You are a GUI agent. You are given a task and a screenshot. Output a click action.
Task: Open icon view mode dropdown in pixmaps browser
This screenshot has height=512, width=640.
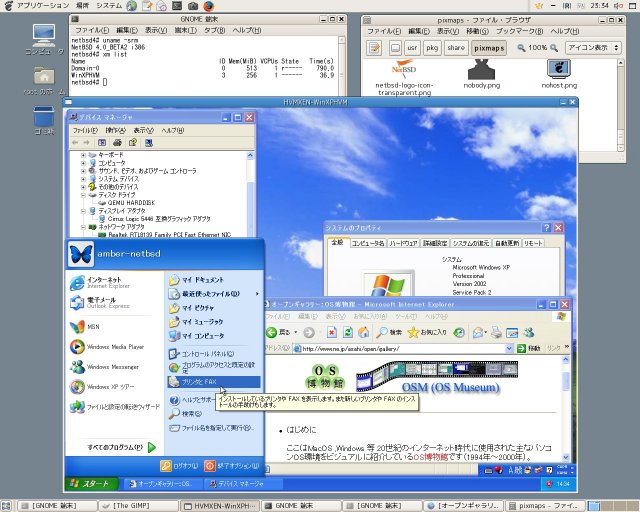tap(593, 48)
